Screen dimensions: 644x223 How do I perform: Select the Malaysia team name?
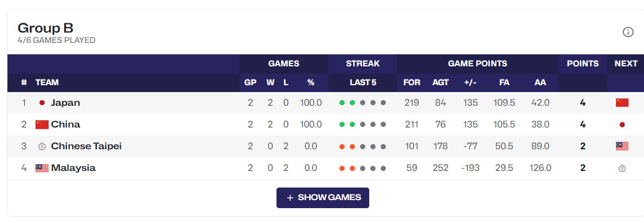(73, 168)
